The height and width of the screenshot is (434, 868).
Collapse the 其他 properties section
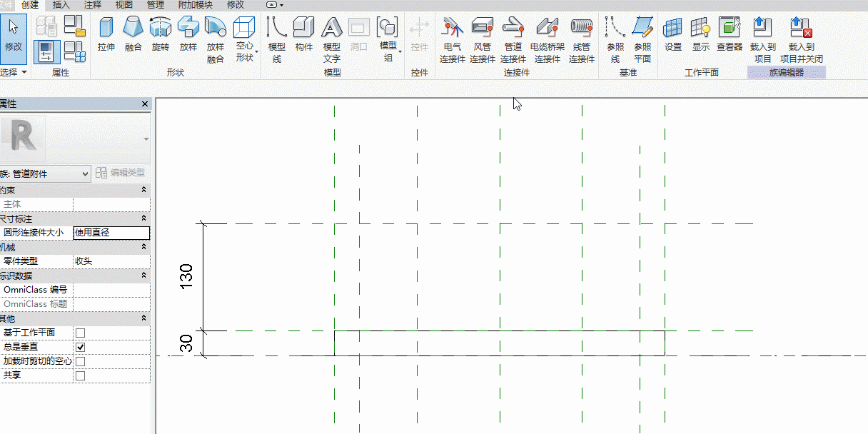coord(143,318)
